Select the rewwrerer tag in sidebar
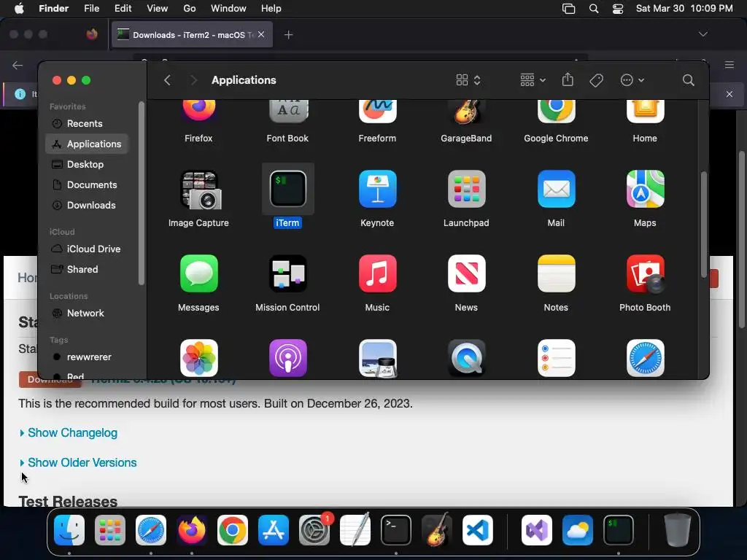This screenshot has width=747, height=560. pos(87,357)
